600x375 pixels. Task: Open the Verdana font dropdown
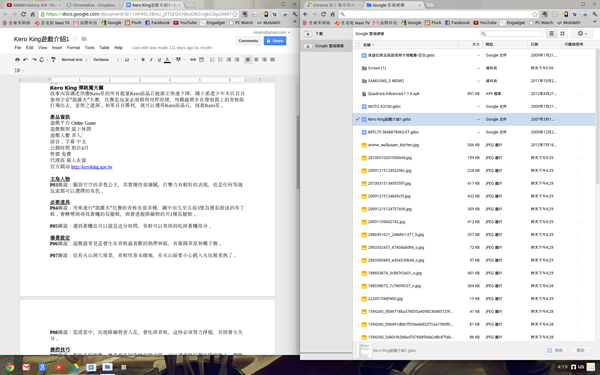tap(106, 60)
